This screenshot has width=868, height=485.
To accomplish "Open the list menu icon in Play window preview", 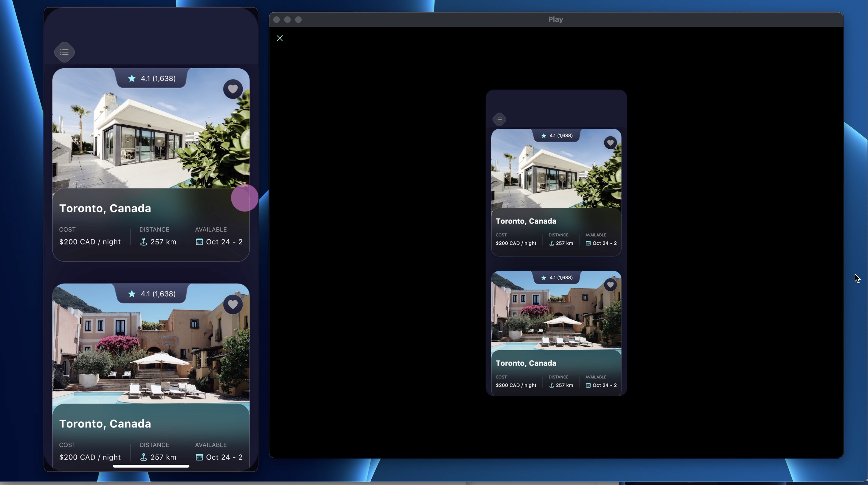I will point(499,119).
